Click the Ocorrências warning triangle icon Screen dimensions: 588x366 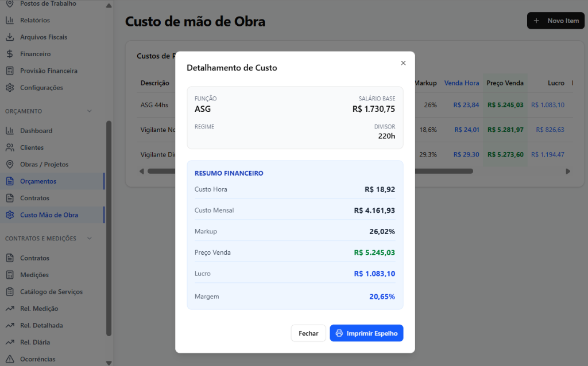tap(10, 359)
